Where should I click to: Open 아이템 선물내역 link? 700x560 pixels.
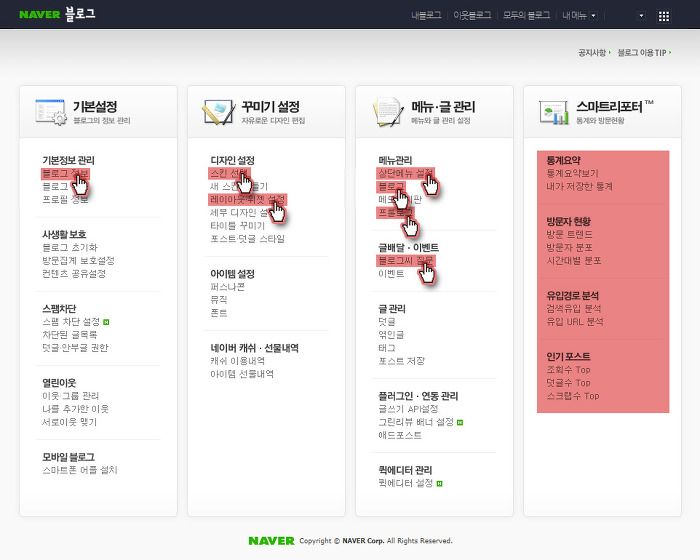[242, 374]
